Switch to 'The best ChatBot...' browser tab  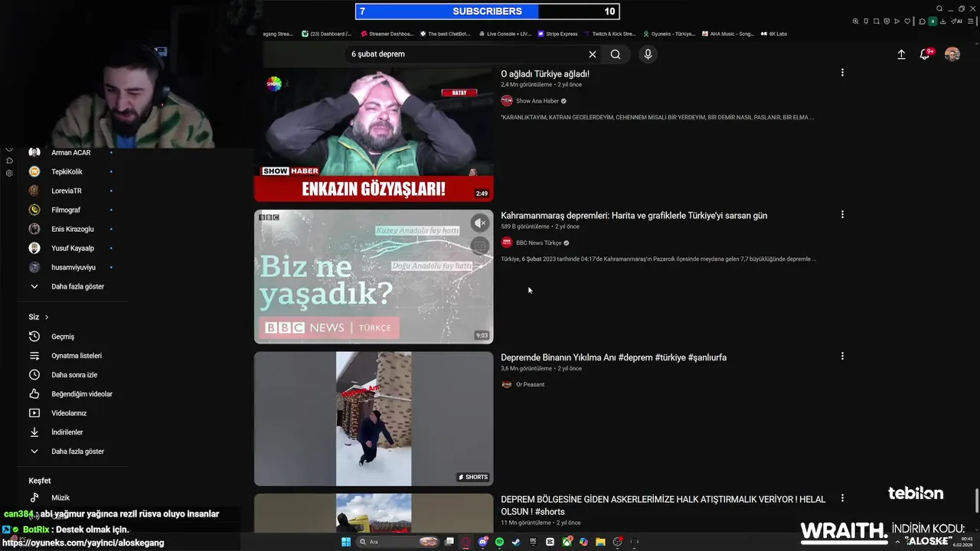[x=444, y=34]
